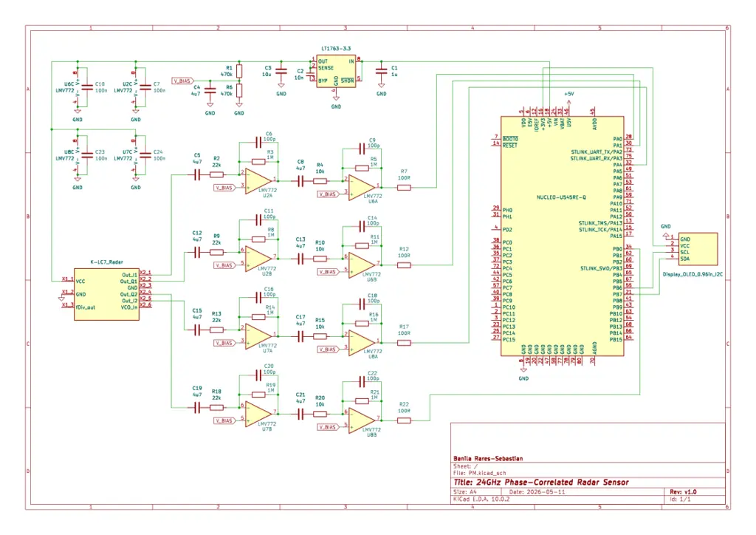Click the +5V power symbol
756x535 pixels.
pyautogui.click(x=569, y=99)
